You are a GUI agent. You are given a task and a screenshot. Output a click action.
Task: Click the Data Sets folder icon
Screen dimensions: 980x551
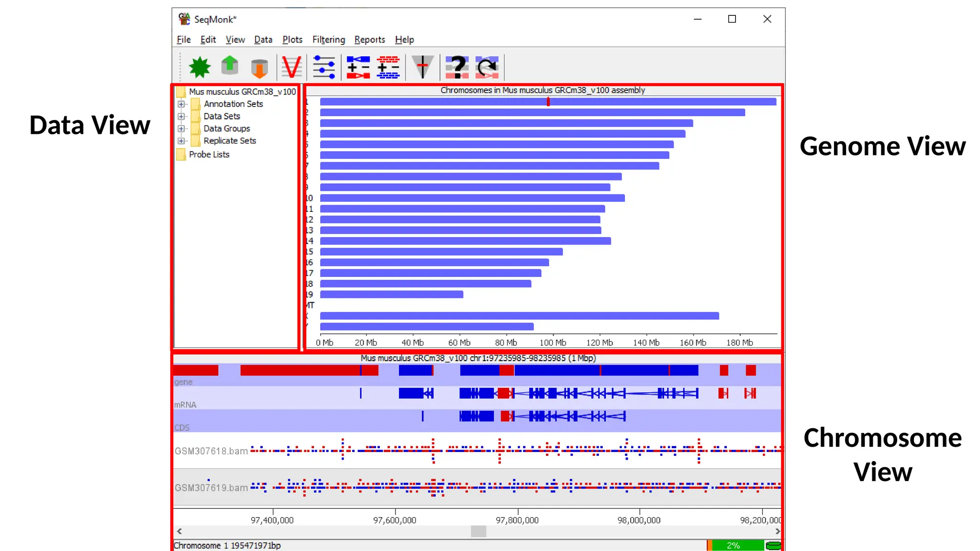(195, 116)
